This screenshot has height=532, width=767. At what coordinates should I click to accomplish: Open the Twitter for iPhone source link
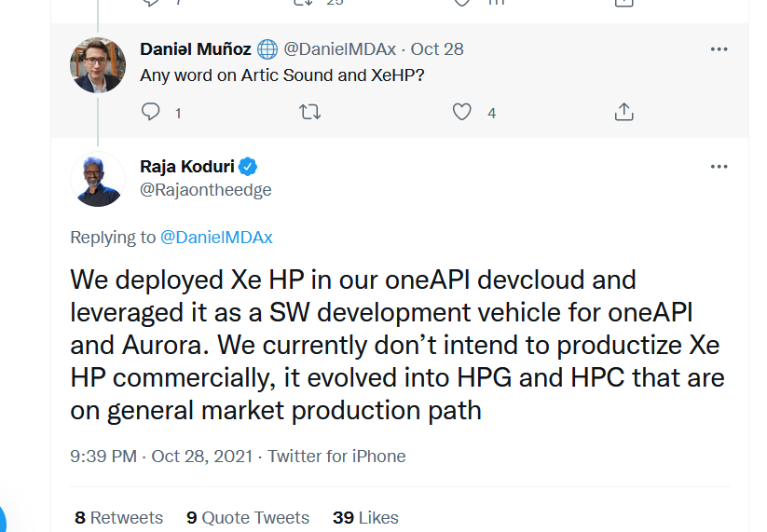point(336,457)
